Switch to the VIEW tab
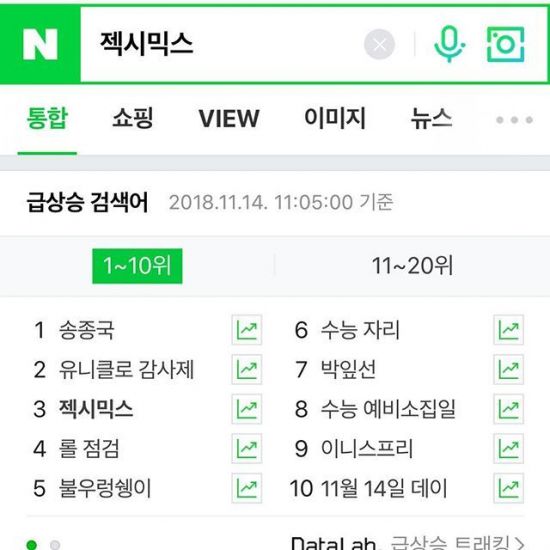This screenshot has width=550, height=550. click(229, 119)
